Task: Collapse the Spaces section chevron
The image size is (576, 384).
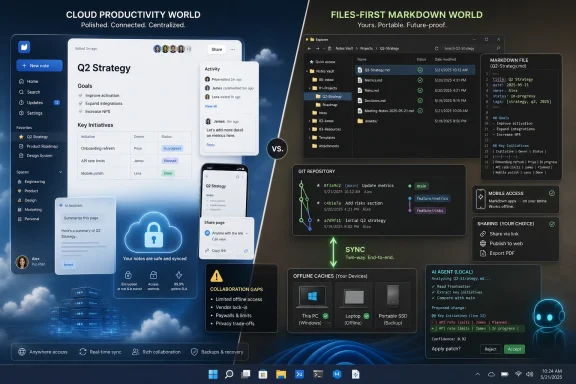Action: (60, 172)
